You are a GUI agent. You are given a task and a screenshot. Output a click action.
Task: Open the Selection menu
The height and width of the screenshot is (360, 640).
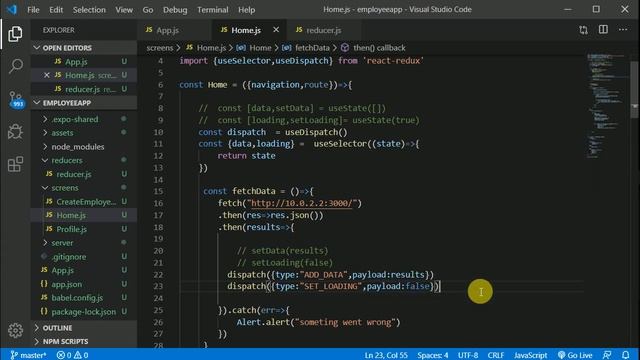coord(89,9)
